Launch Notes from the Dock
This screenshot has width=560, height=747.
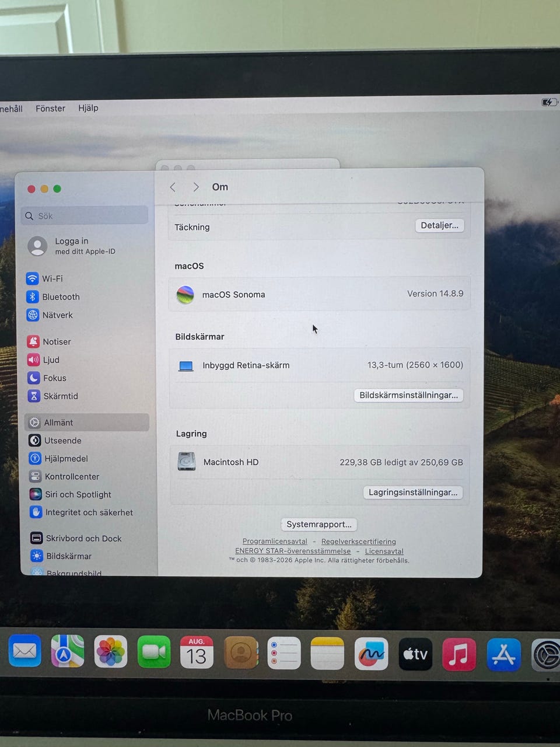(x=327, y=654)
